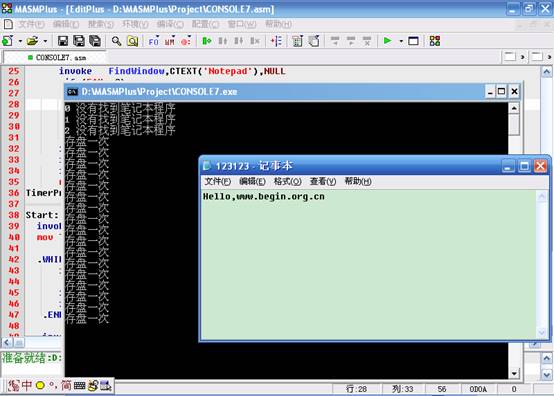Click the IME soft keyboard icon
554x396 pixels.
[79, 385]
